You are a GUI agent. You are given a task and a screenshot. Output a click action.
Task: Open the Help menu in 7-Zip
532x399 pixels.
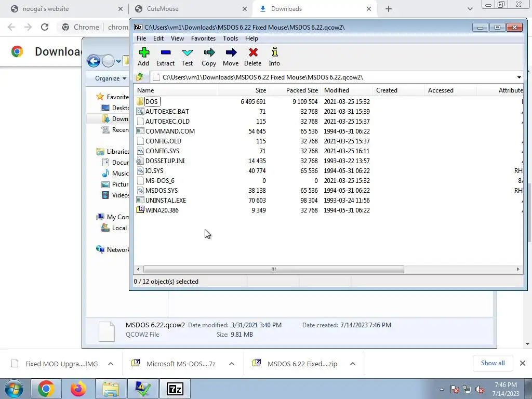point(252,38)
